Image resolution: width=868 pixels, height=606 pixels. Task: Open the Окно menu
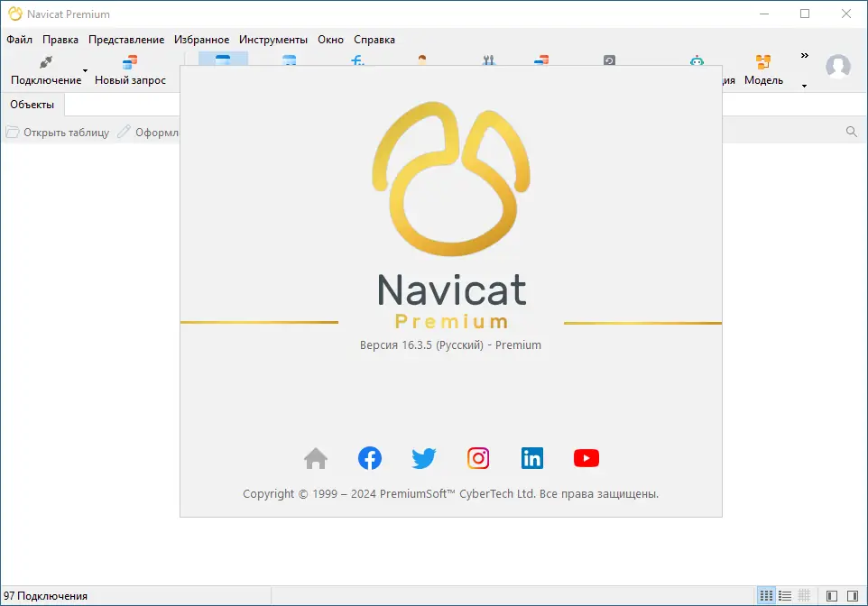330,40
